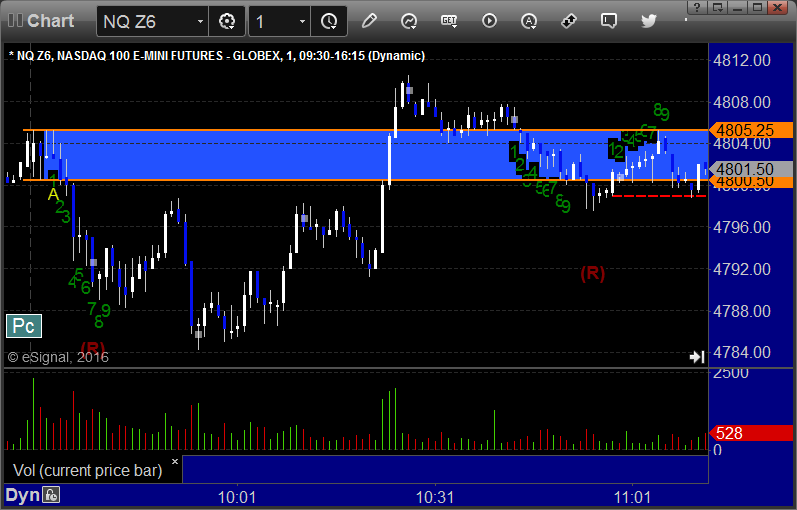Screen dimensions: 797x510
Task: Click the 4792.00 price axis label
Action: point(742,268)
